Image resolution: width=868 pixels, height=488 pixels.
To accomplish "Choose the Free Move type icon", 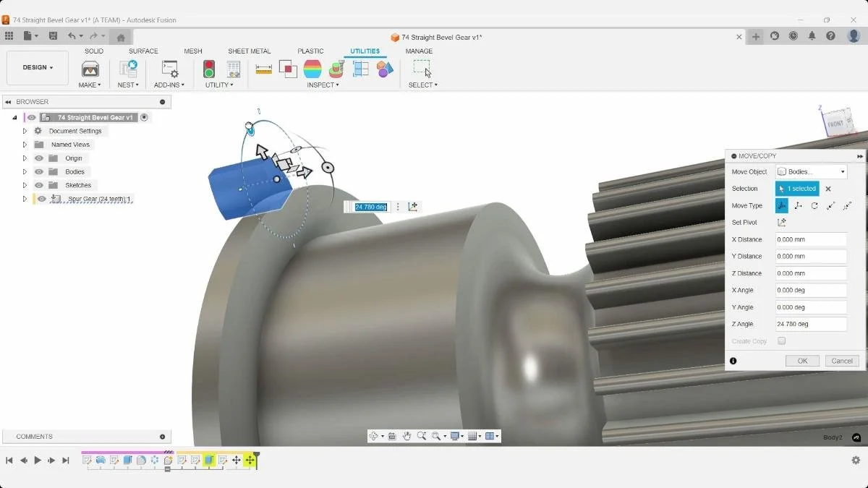I will click(x=782, y=205).
